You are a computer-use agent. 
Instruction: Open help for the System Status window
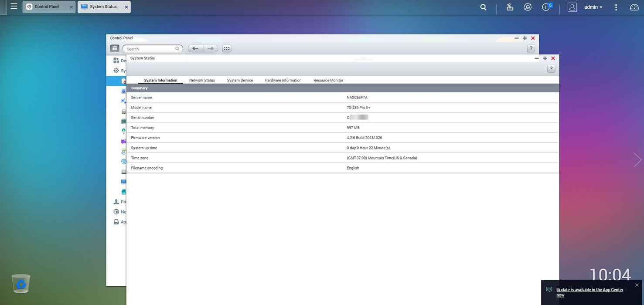click(551, 69)
